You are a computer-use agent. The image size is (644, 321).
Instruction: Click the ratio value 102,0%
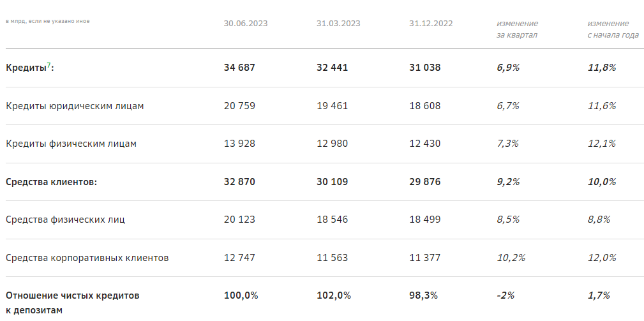click(334, 295)
